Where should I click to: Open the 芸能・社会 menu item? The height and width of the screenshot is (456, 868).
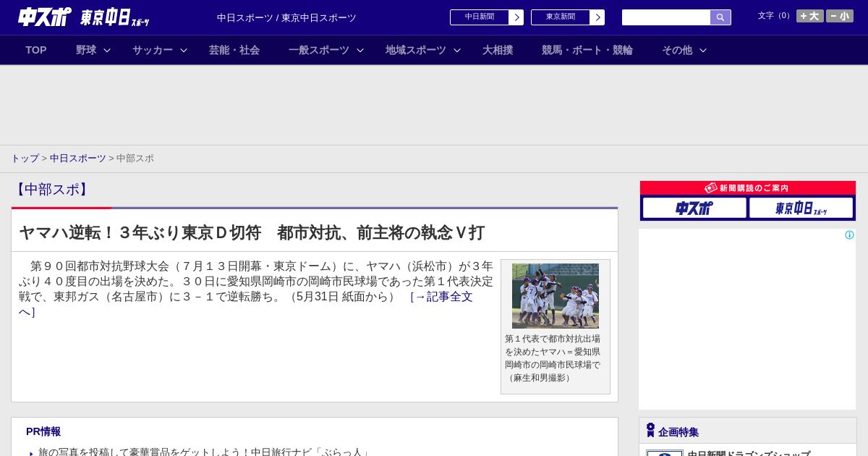234,50
